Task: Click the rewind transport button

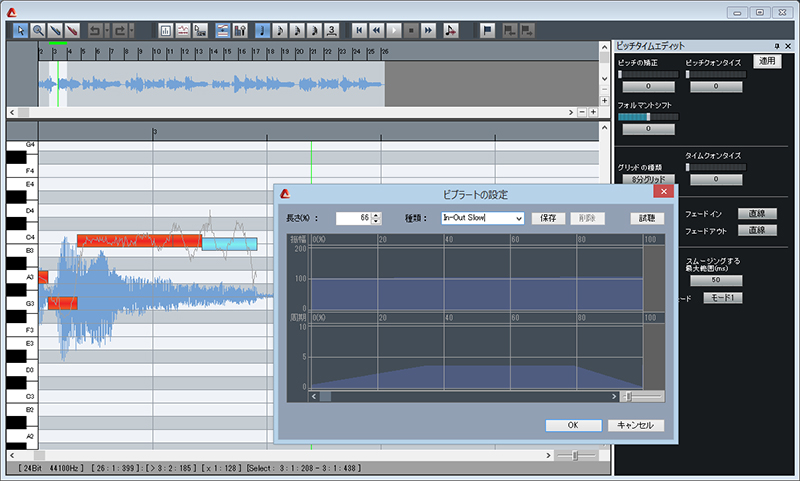Action: (x=377, y=31)
